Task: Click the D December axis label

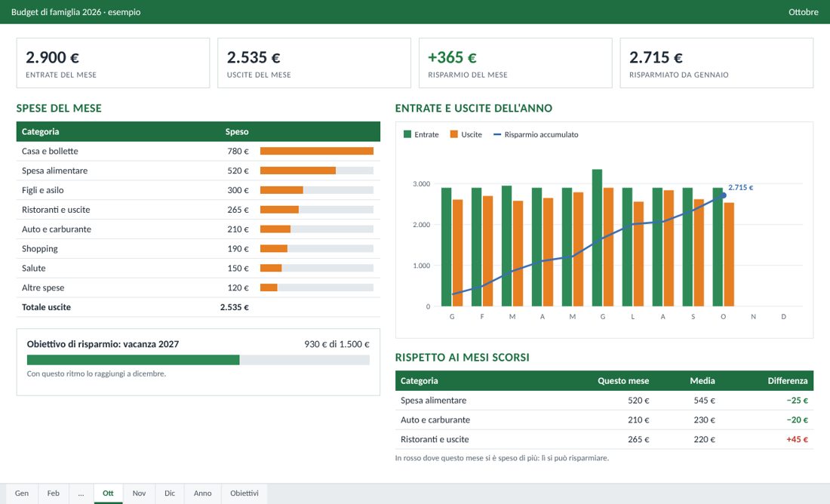Action: (783, 317)
